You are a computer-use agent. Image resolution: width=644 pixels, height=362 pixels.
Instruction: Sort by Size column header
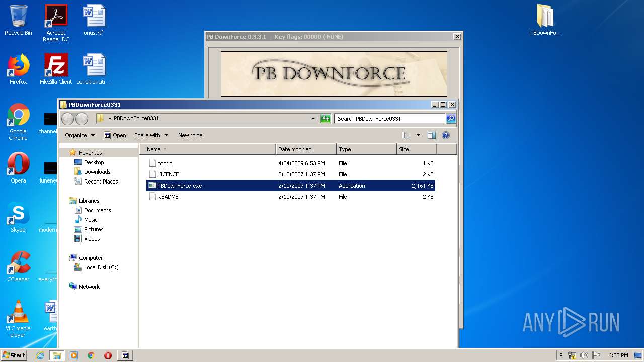pyautogui.click(x=417, y=149)
